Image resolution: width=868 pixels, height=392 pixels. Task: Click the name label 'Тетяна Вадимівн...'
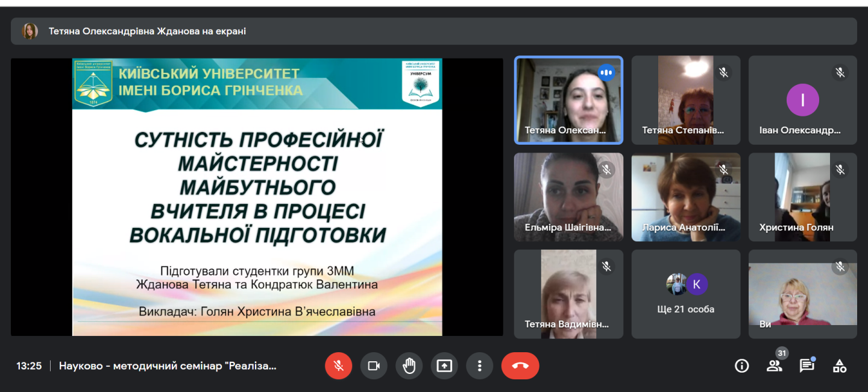click(567, 324)
